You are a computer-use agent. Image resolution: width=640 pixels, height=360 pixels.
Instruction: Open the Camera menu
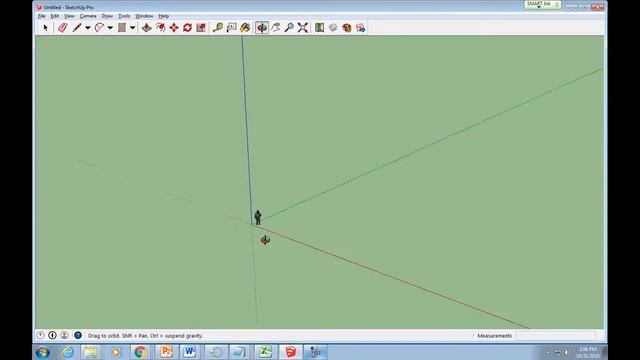pos(88,16)
